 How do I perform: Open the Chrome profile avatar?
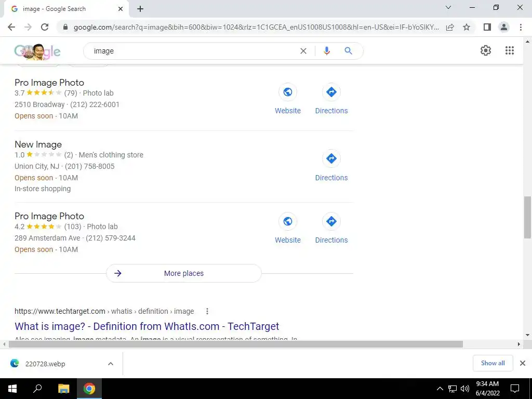click(504, 27)
